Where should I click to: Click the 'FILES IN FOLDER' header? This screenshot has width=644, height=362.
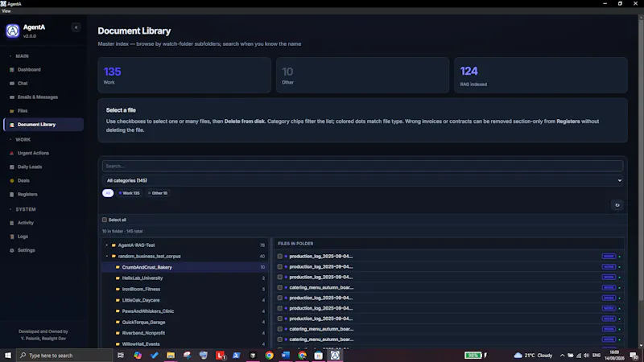[295, 244]
